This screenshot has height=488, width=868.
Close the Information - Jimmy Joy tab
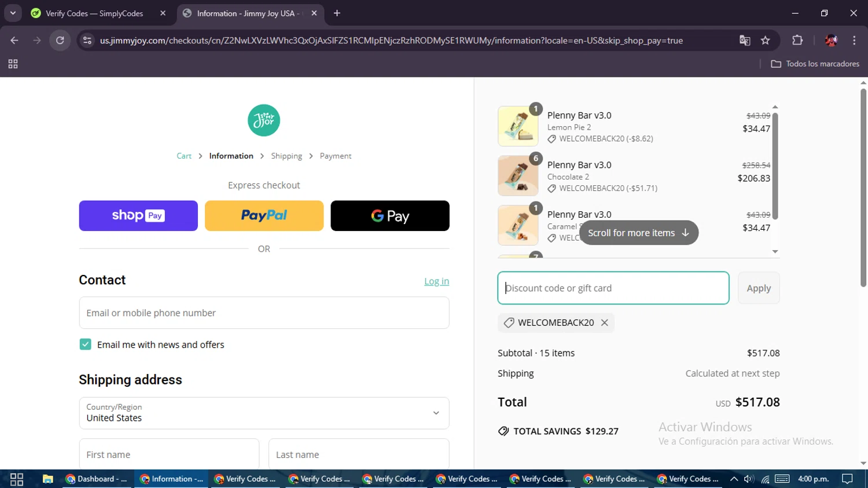314,13
